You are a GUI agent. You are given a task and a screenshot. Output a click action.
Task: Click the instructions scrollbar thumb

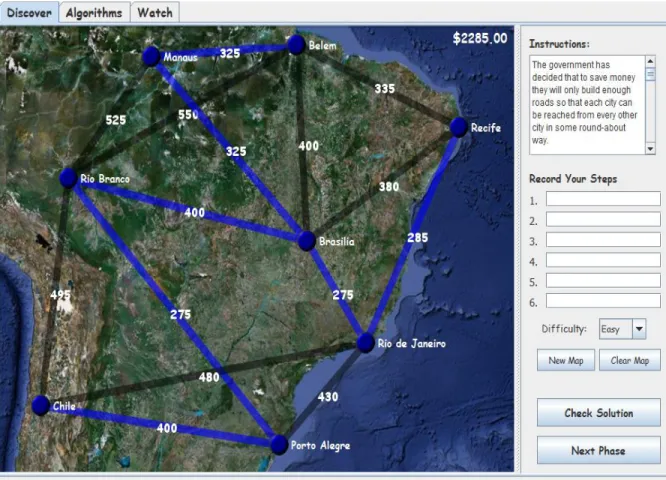650,74
